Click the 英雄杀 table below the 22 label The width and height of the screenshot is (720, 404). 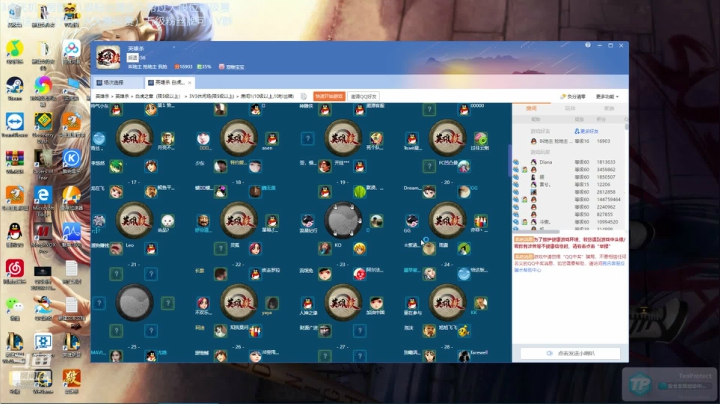[239, 303]
